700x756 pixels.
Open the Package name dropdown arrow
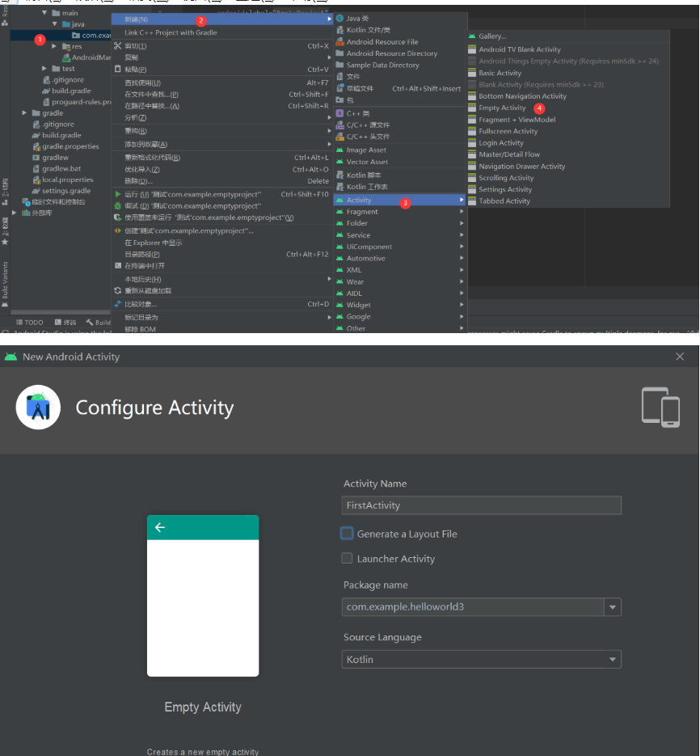(612, 607)
